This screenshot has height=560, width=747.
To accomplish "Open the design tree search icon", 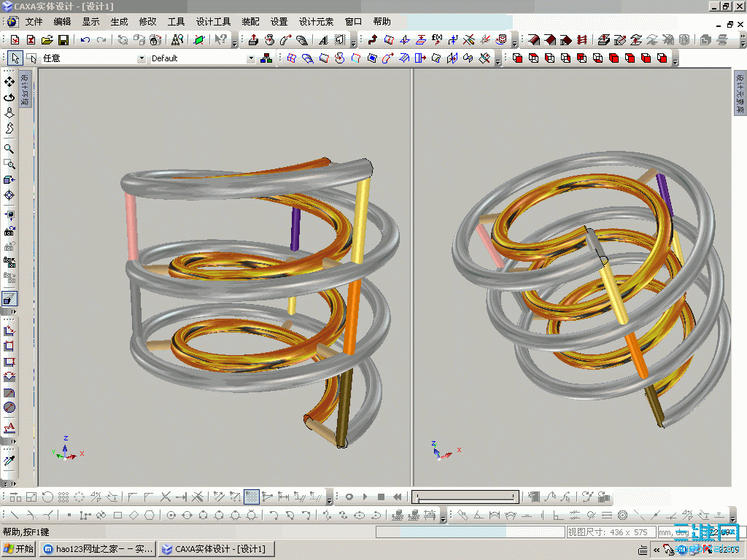I will [177, 40].
